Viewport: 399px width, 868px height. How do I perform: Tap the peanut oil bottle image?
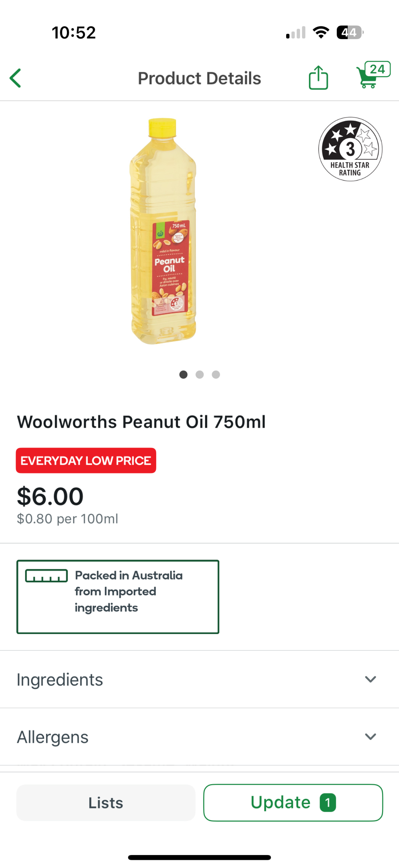(164, 231)
